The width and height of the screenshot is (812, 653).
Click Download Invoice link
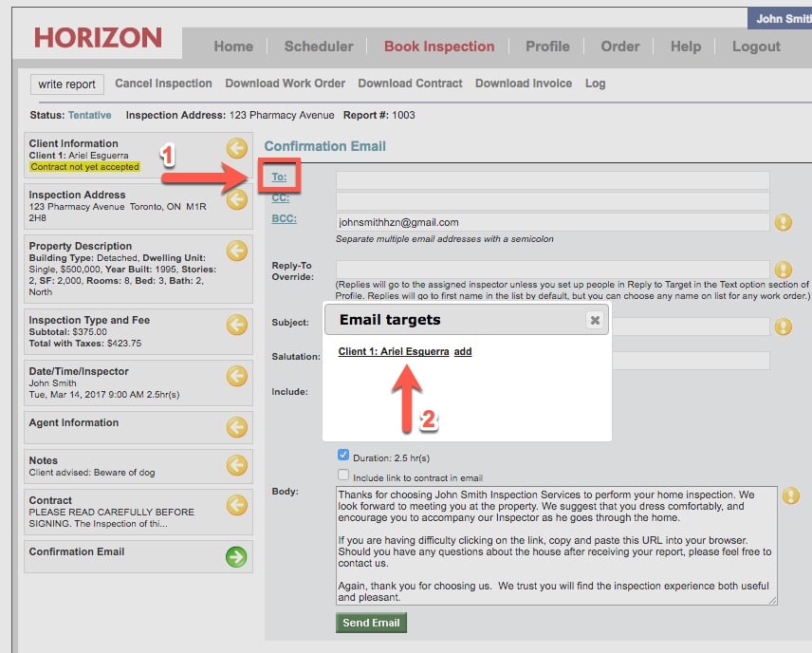pos(524,84)
